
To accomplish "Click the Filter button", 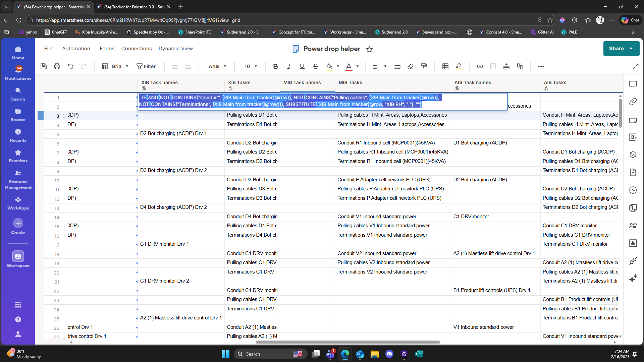I will point(146,66).
